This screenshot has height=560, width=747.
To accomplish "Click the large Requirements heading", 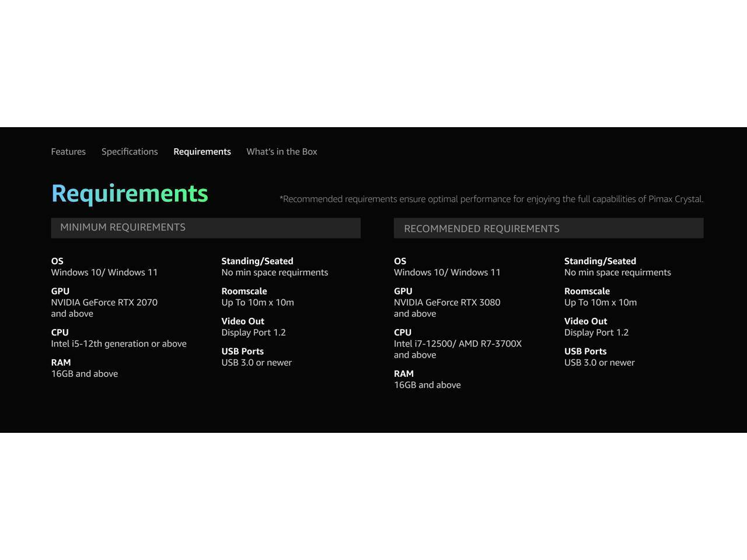I will [130, 194].
